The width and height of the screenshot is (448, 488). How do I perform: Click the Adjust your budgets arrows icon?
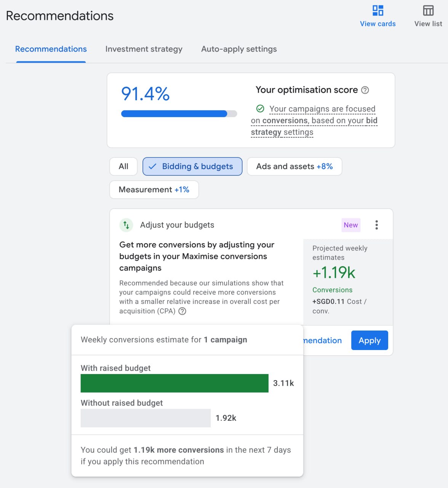click(x=126, y=225)
